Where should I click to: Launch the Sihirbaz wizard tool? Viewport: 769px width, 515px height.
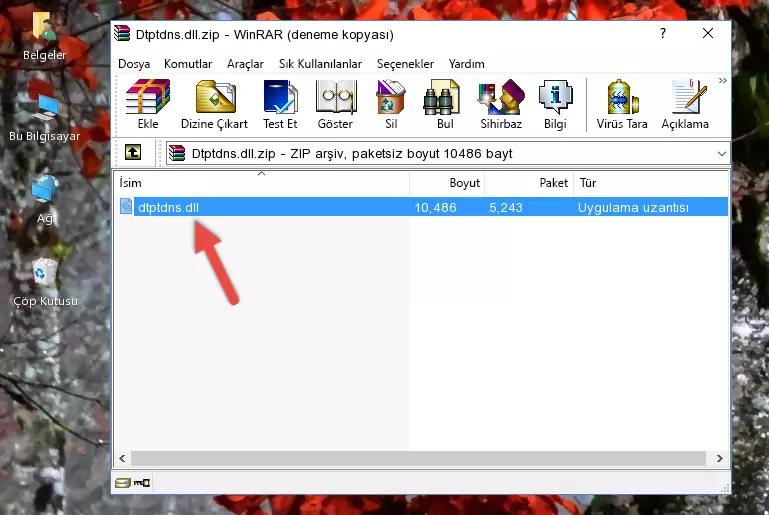click(x=501, y=104)
